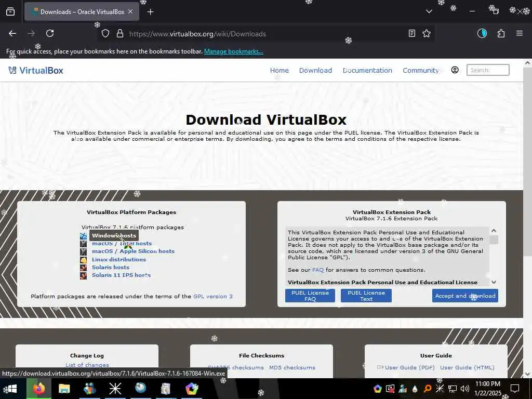Click the PUEL License FAQ button
Viewport: 532px width, 399px height.
310,296
